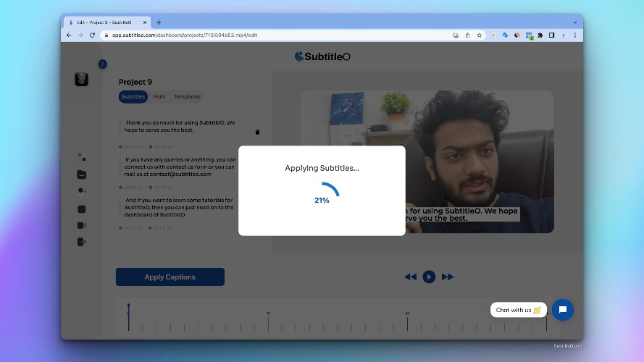Switch to the Subtitles tab
Viewport: 644px width, 362px height.
pos(133,96)
